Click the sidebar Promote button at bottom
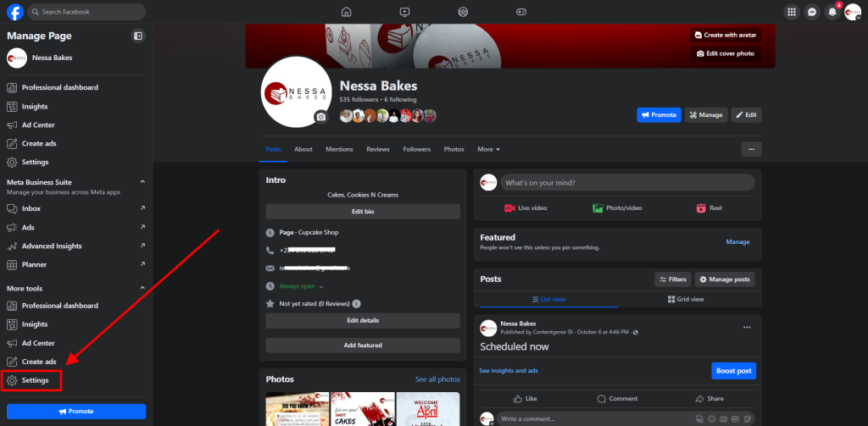This screenshot has width=868, height=426. pyautogui.click(x=75, y=412)
